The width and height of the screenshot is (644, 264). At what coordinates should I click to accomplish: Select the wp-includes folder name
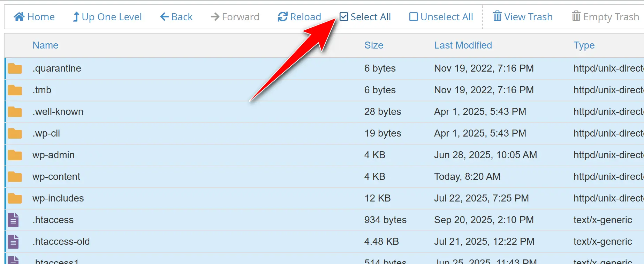(x=58, y=198)
